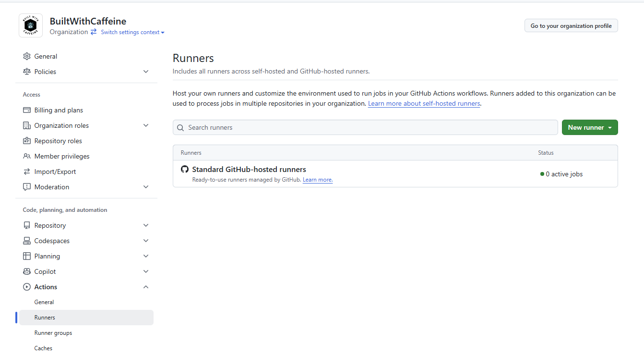Click the Actions play icon

click(27, 287)
